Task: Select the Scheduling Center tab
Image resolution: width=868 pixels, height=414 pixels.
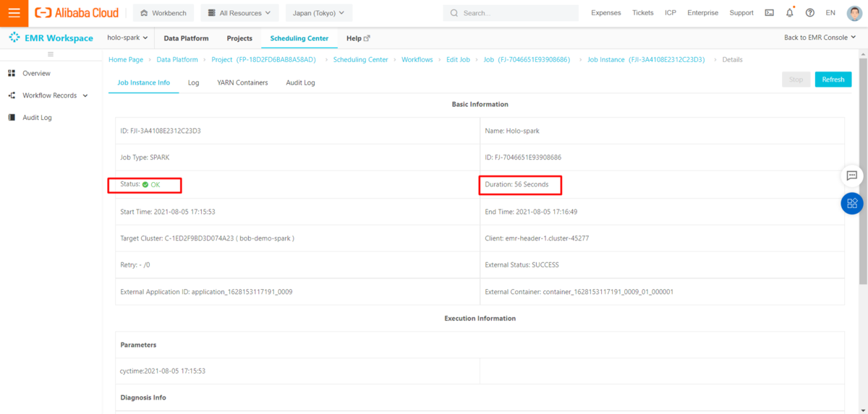Action: tap(299, 38)
